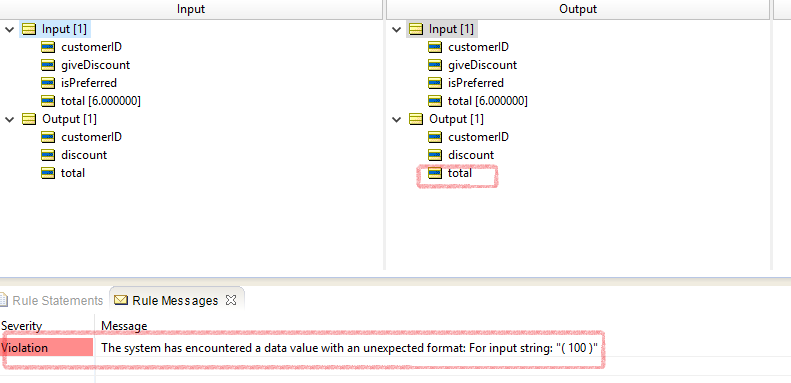The width and height of the screenshot is (791, 383).
Task: Click Input [1] entity icon in Output panel
Action: pyautogui.click(x=416, y=29)
